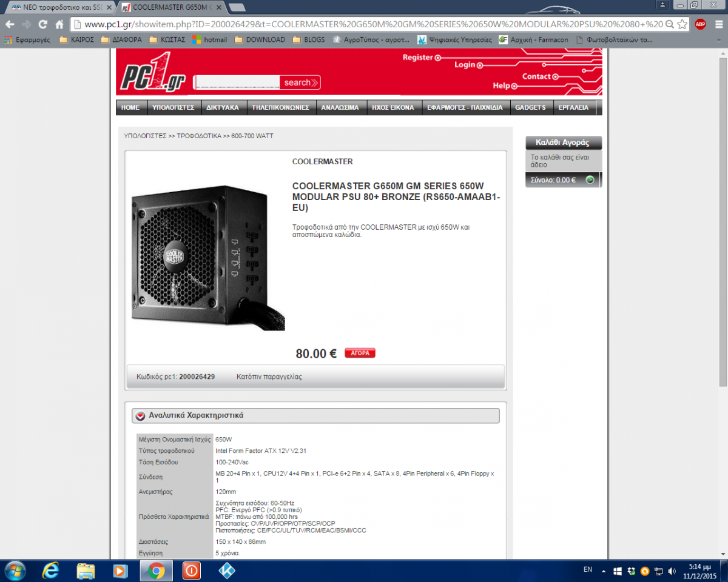Open the HOME menu item
This screenshot has width=728, height=582.
130,107
